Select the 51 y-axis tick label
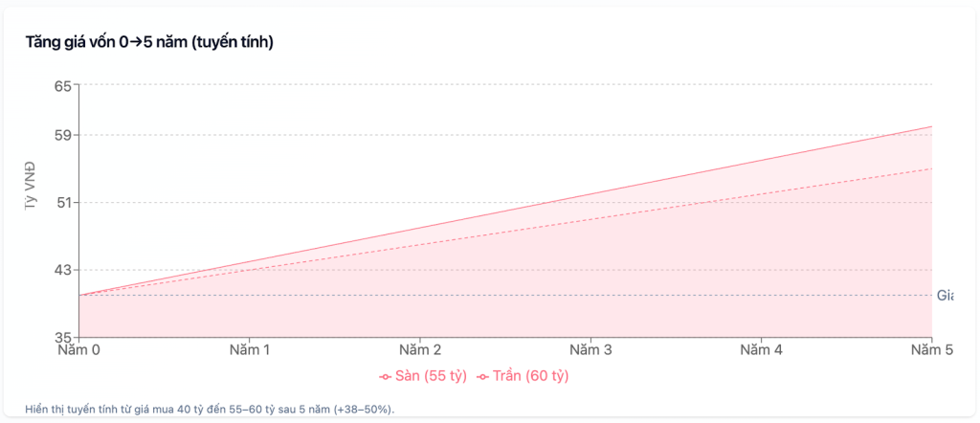 click(x=63, y=203)
